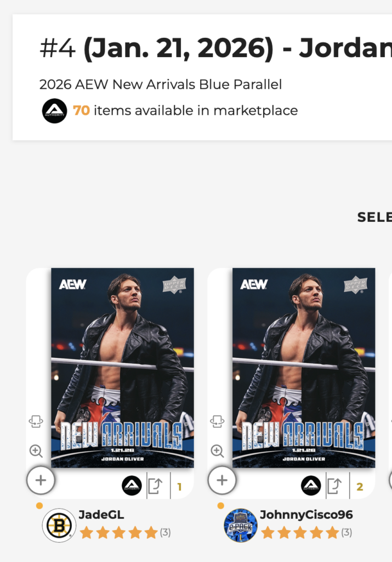Click Authority badge on first card
Image resolution: width=392 pixels, height=562 pixels.
pos(132,486)
